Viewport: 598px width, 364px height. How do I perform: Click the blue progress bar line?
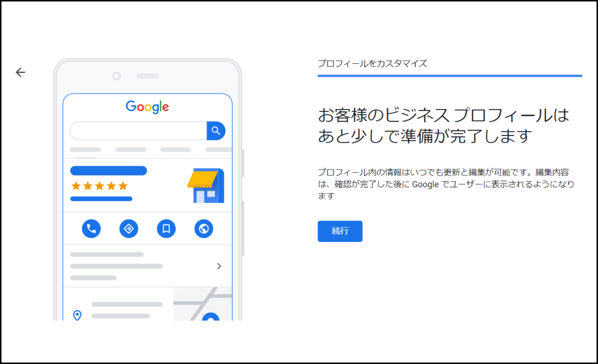point(450,76)
